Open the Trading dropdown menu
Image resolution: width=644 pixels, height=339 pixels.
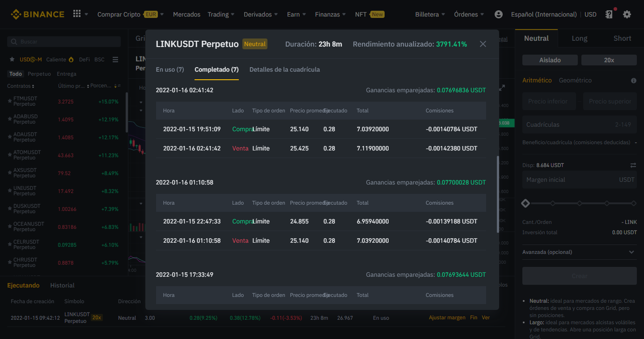[221, 14]
